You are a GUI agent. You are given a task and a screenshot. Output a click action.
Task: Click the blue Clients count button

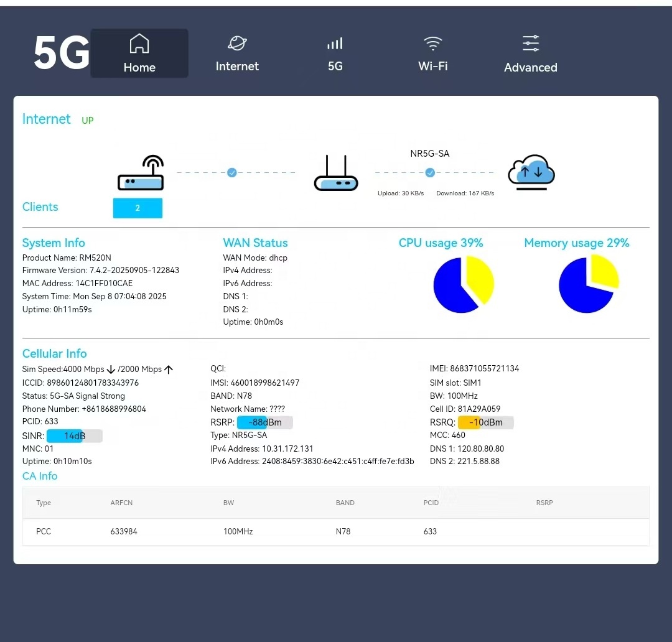click(x=138, y=208)
